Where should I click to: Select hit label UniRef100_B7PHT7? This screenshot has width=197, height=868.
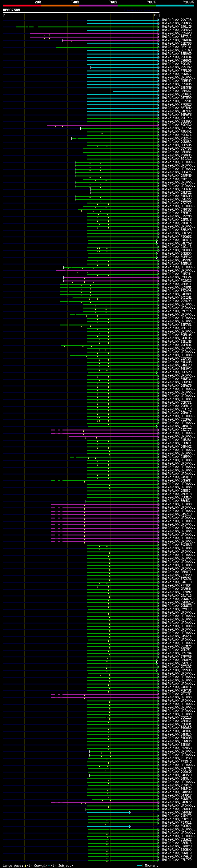tap(177, 213)
